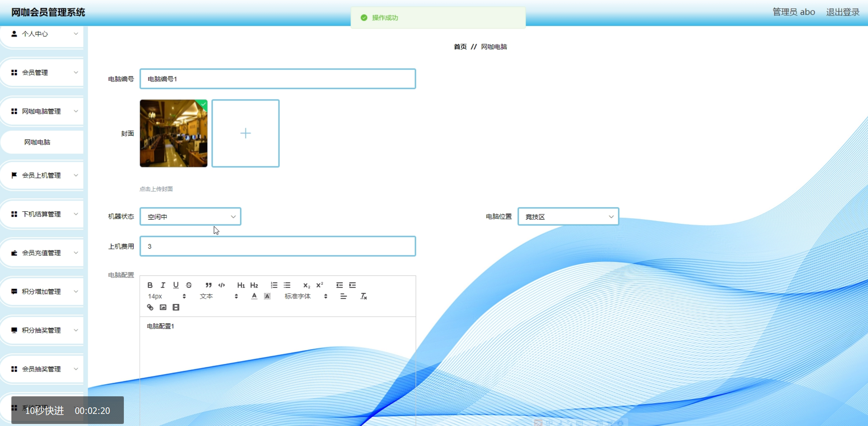This screenshot has height=426, width=868.
Task: Apply H1 heading style
Action: point(241,285)
